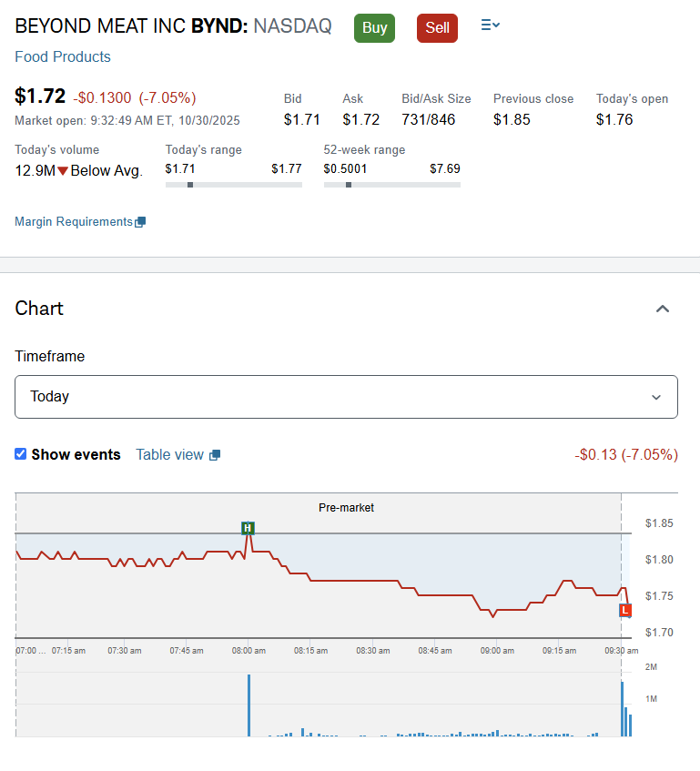Open the Food Products industry link

(x=63, y=56)
